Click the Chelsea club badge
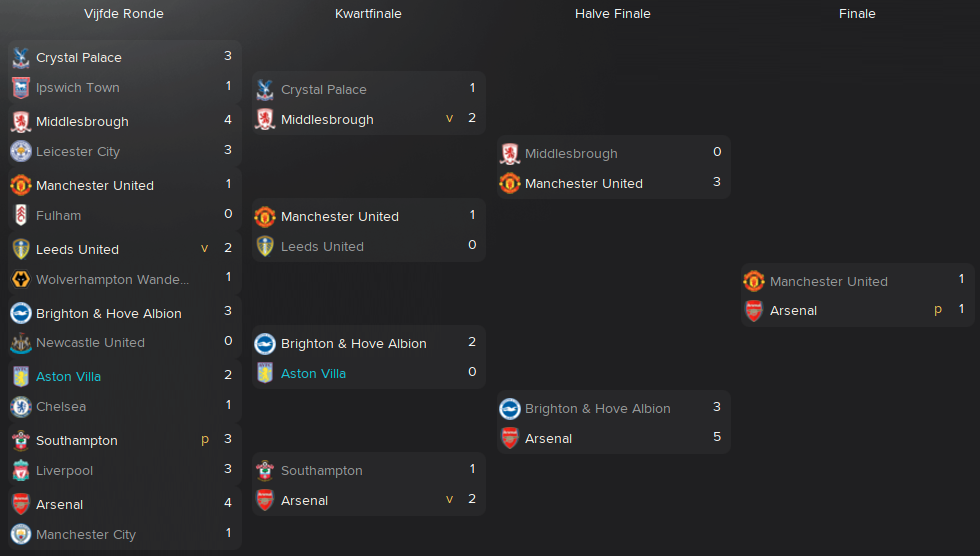This screenshot has width=980, height=556. click(21, 407)
